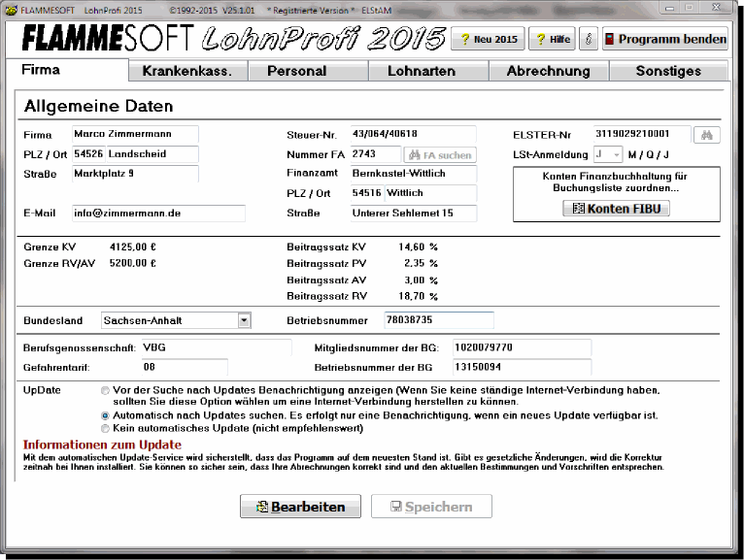This screenshot has width=744, height=560.
Task: Click the 'M / Q / J' label
Action: pos(649,155)
